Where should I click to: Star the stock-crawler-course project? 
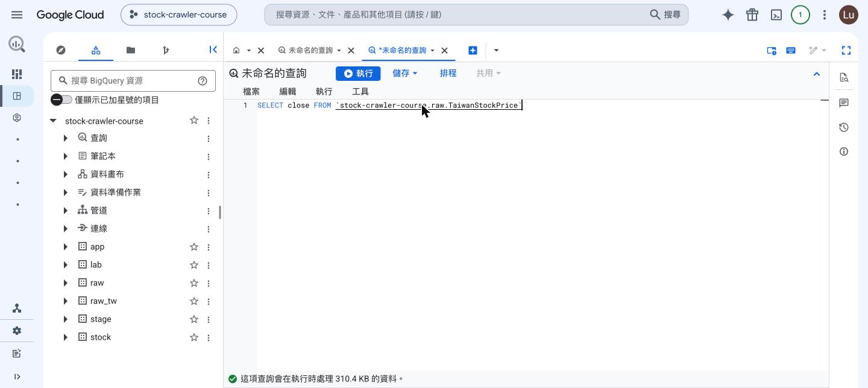click(x=194, y=121)
